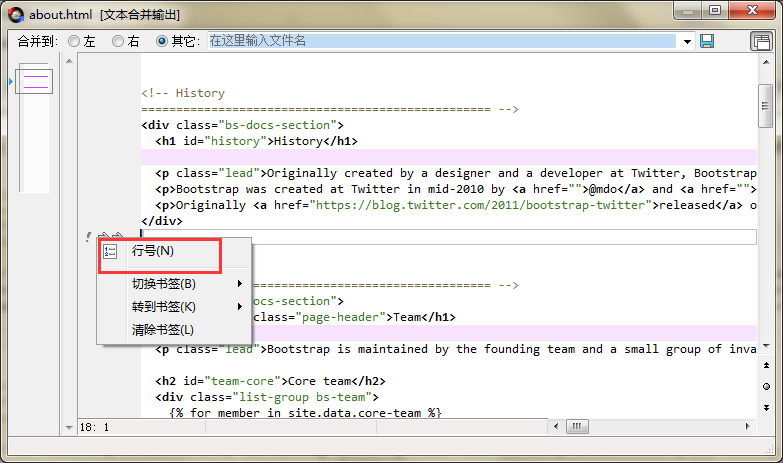The height and width of the screenshot is (463, 783).
Task: Click the line number icon in the context menu
Action: point(110,251)
